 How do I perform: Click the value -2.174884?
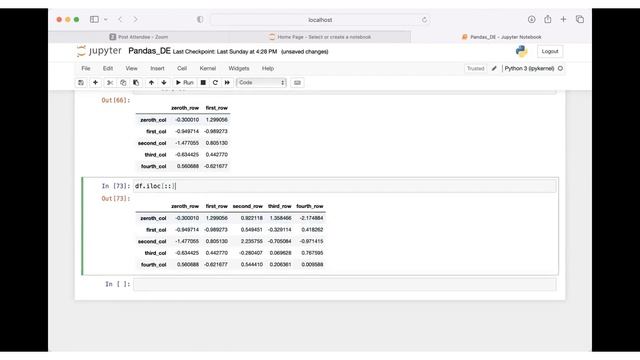coord(311,218)
